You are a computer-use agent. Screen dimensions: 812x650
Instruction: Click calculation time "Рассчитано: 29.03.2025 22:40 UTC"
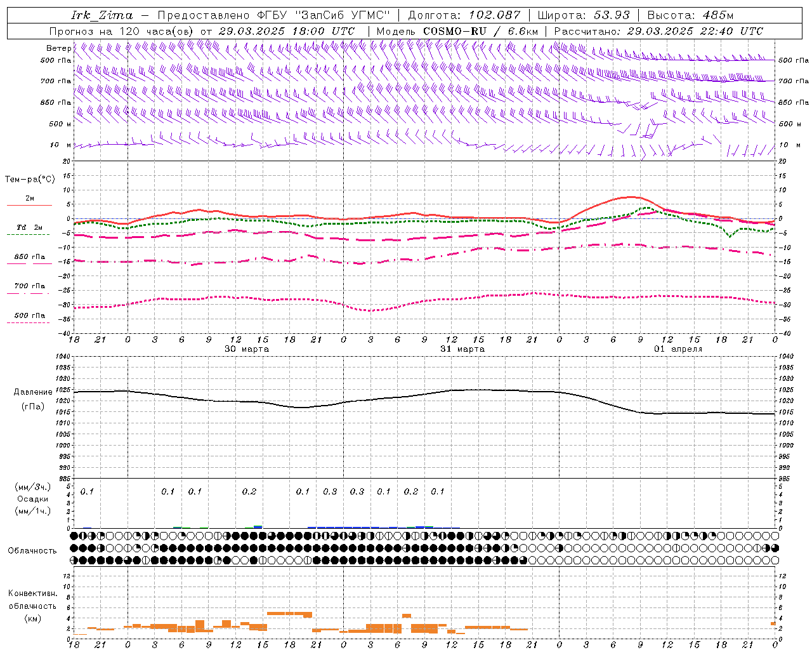point(658,31)
